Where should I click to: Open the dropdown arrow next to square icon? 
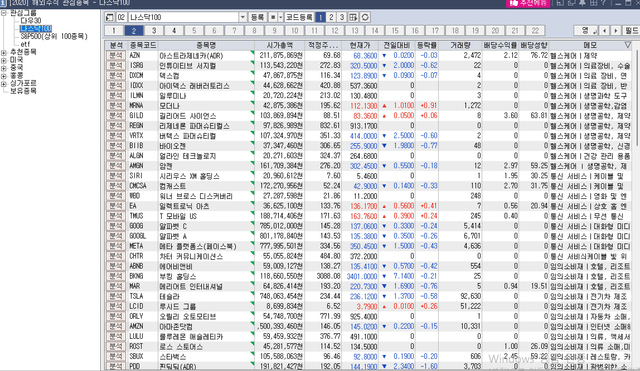point(280,17)
